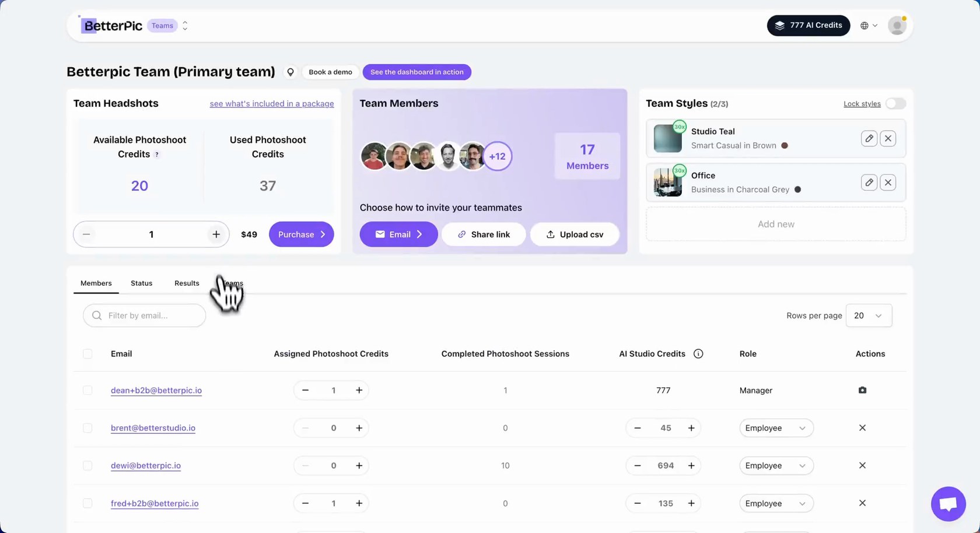Click Upload csv button
This screenshot has width=980, height=533.
point(575,234)
